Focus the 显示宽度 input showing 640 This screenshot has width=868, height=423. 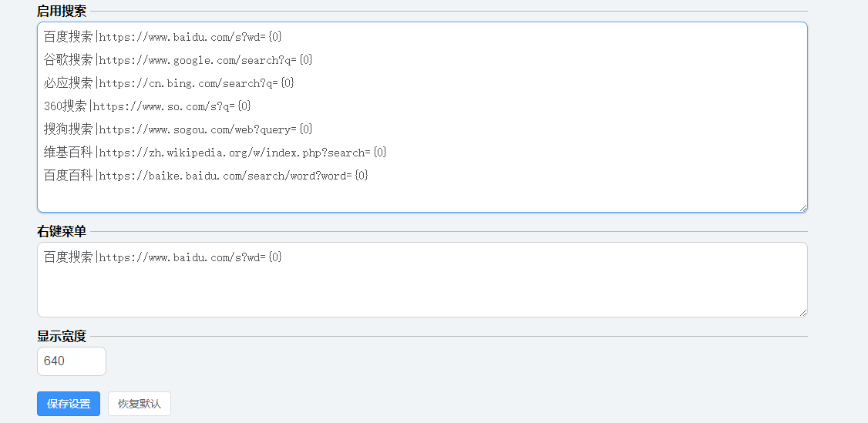point(72,361)
